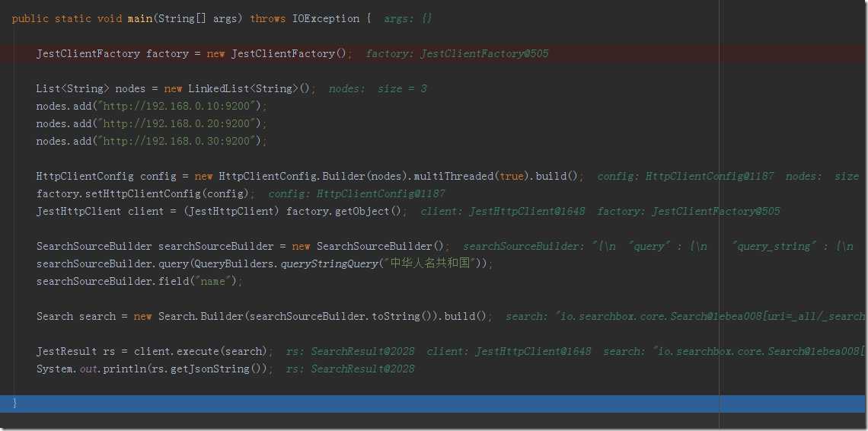Click the hint 'rs: SearchResult@2028' on execute line
Image resolution: width=868 pixels, height=431 pixels.
click(x=350, y=351)
